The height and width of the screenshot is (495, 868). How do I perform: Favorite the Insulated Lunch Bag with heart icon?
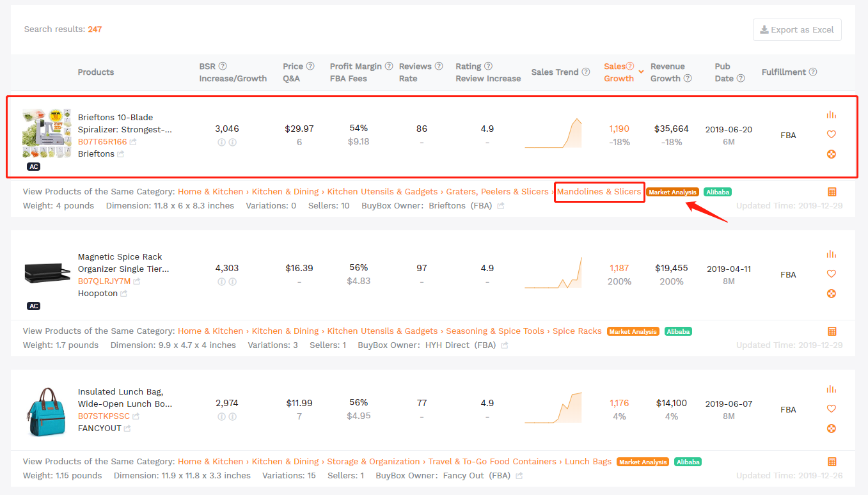831,409
